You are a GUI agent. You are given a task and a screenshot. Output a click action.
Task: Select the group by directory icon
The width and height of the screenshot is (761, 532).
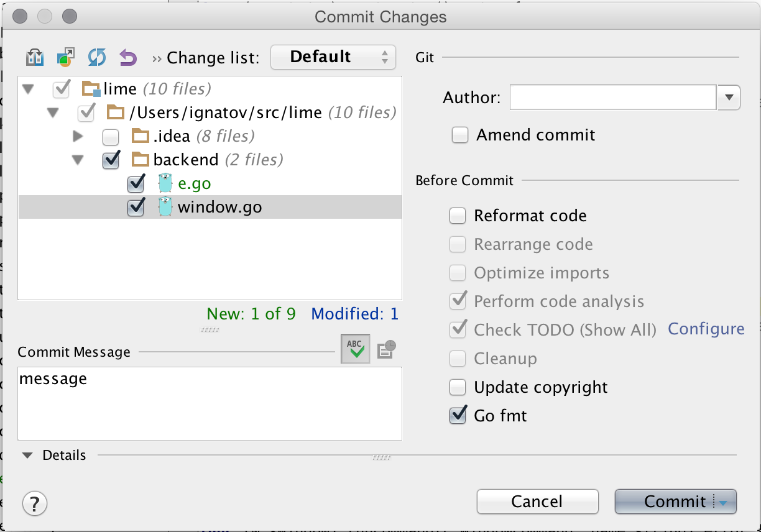pyautogui.click(x=65, y=57)
